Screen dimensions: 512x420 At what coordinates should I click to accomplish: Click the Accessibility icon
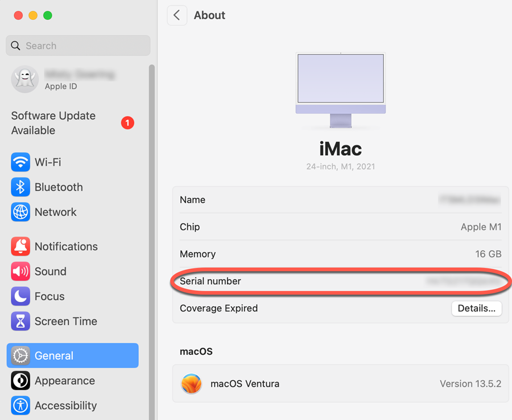pyautogui.click(x=20, y=405)
